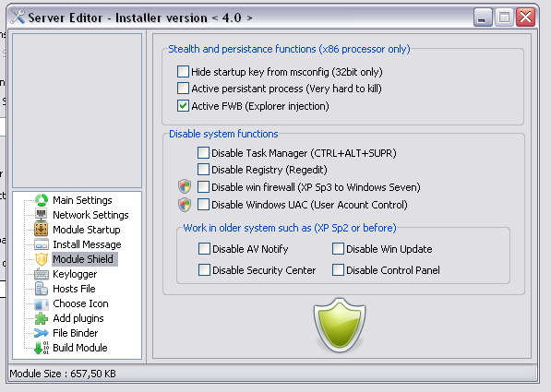Go to Network Settings in the tree
The height and width of the screenshot is (392, 551).
point(90,215)
